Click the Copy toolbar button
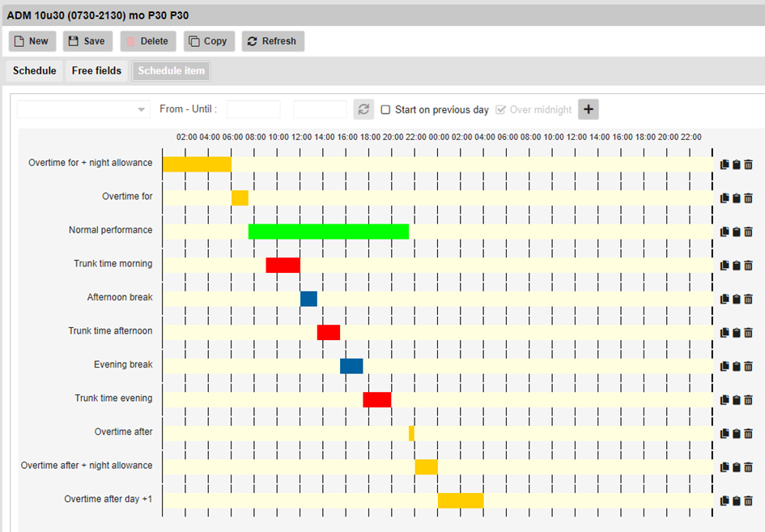The height and width of the screenshot is (532, 765). click(210, 41)
